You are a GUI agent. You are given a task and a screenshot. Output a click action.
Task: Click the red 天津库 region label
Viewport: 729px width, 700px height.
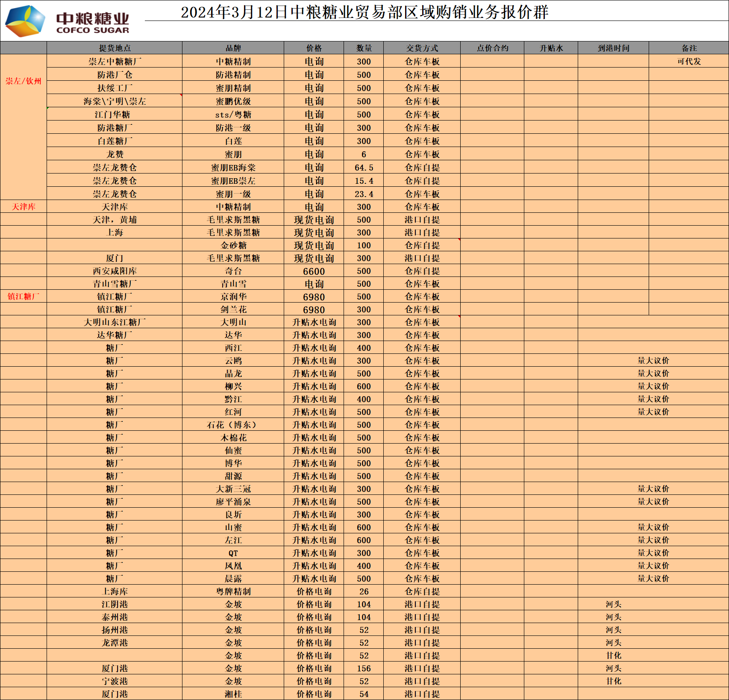24,207
